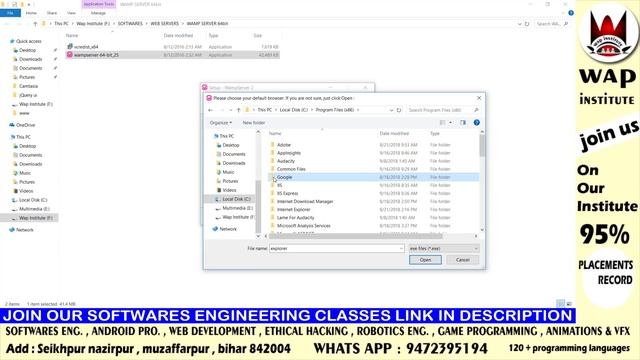Click the File name input field
Image resolution: width=640 pixels, height=360 pixels.
coord(337,248)
